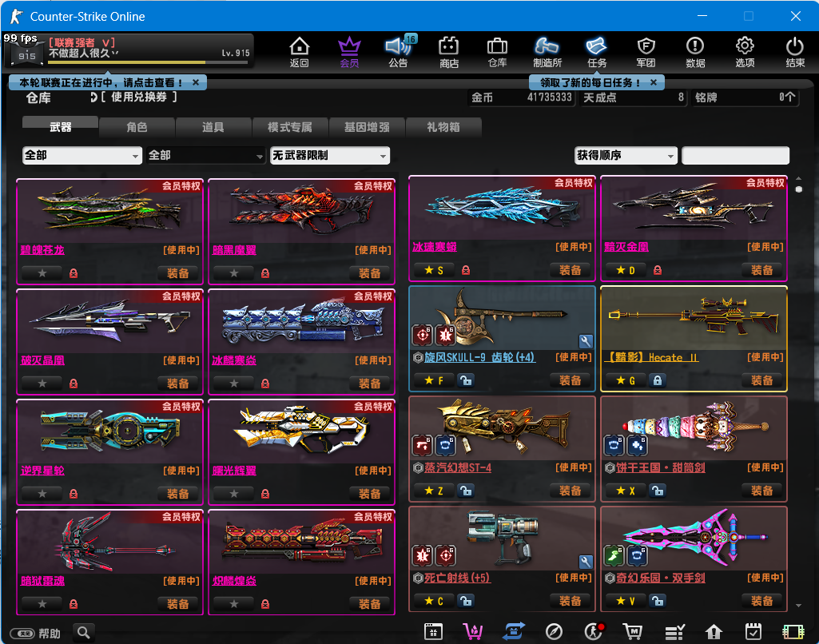Click the player level 915 badge
819x644 pixels.
[x=27, y=55]
